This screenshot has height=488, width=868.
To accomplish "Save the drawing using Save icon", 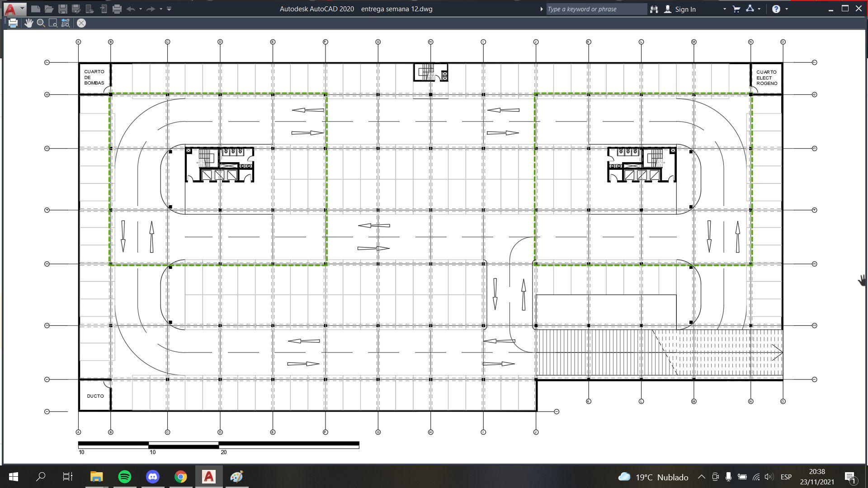I will tap(63, 9).
